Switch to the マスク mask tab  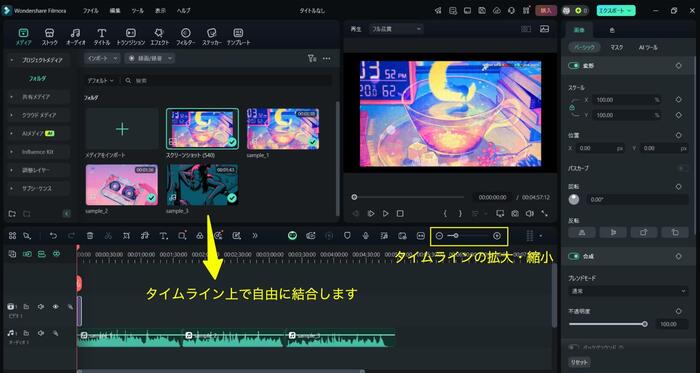(x=617, y=47)
